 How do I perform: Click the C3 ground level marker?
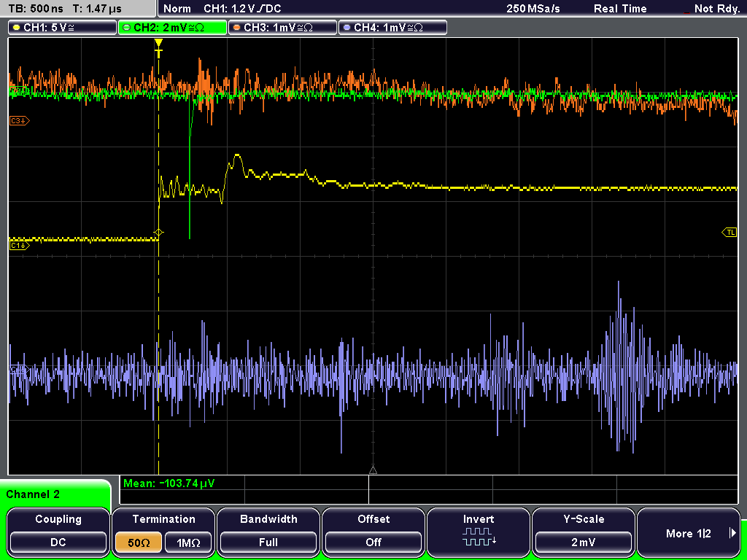point(19,121)
